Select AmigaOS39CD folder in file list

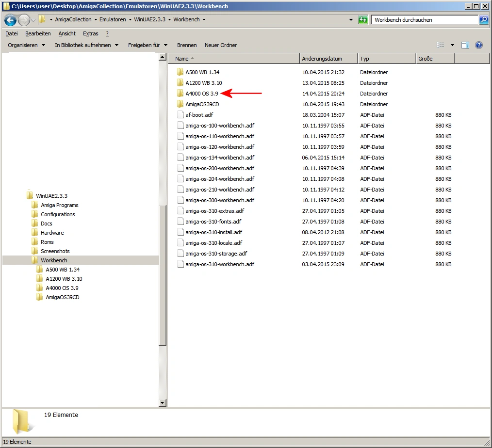(x=202, y=104)
